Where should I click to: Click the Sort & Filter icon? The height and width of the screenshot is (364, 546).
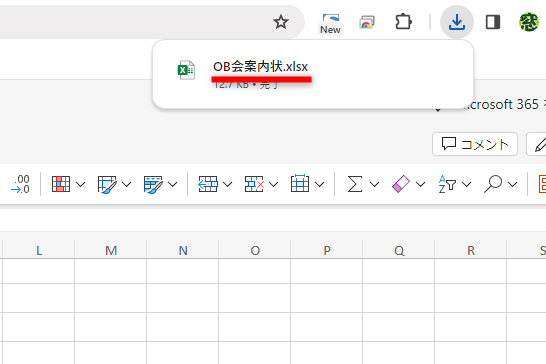[x=447, y=184]
